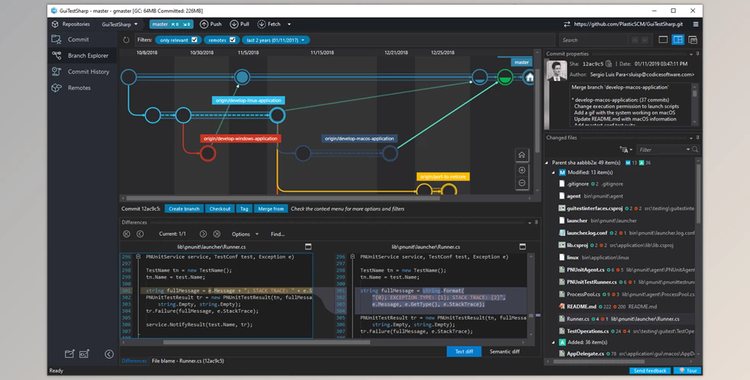Click the origin/develop-linux-application branch label

[249, 101]
